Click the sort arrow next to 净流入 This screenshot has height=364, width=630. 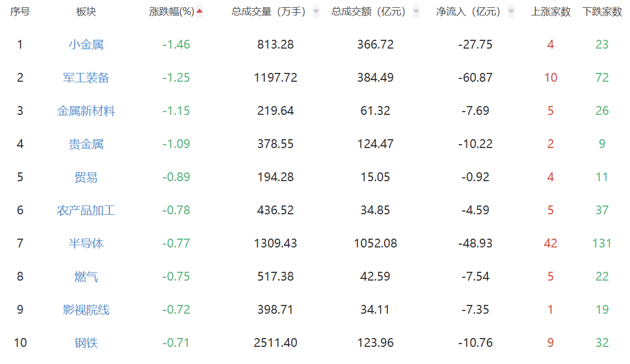pos(511,11)
